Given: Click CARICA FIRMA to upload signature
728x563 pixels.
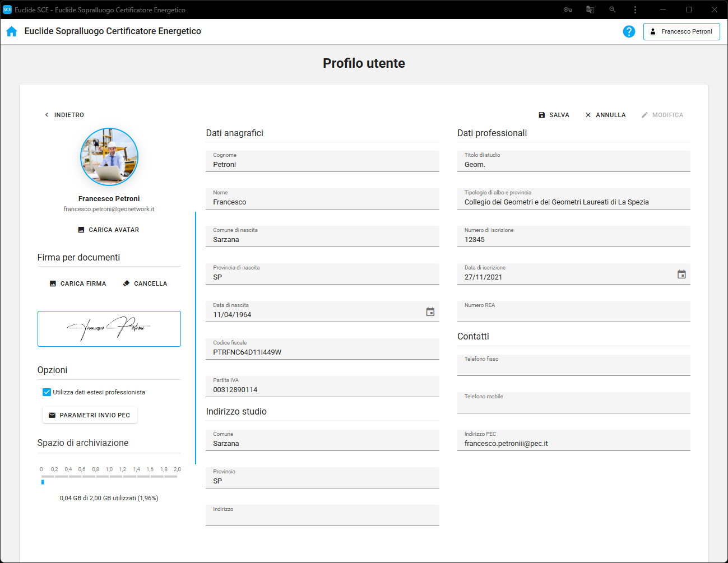Looking at the screenshot, I should [x=78, y=283].
